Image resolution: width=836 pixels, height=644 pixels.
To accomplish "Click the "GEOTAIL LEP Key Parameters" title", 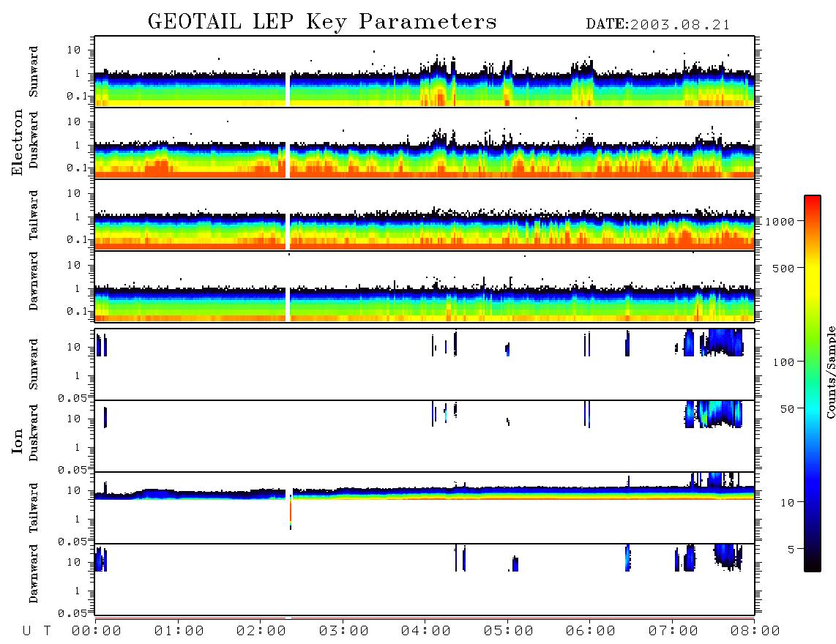I will (x=322, y=22).
